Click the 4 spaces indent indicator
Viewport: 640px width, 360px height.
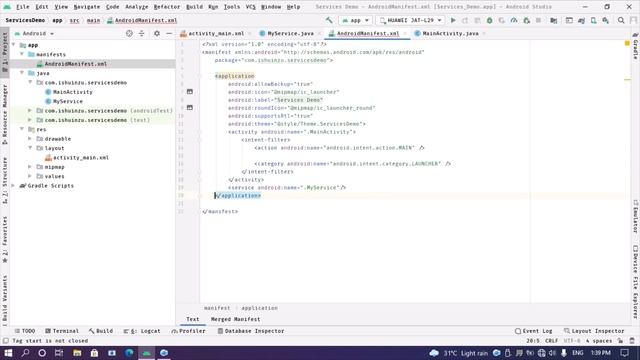click(599, 341)
